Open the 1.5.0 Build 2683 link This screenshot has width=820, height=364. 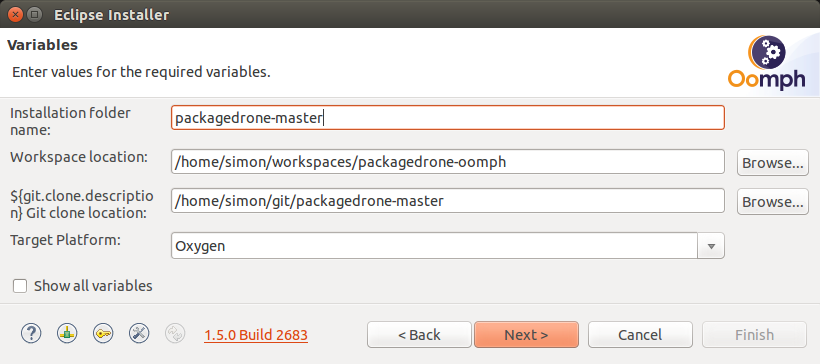[256, 335]
